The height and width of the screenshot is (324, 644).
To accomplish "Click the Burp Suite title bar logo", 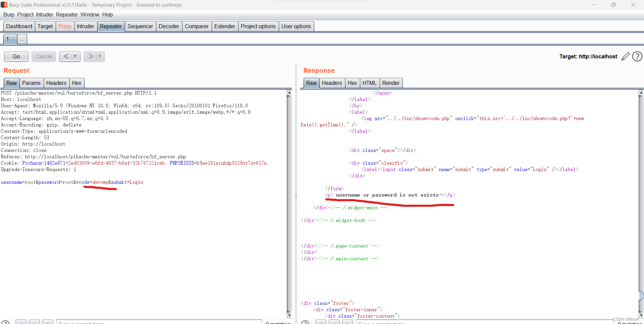I will [x=4, y=5].
